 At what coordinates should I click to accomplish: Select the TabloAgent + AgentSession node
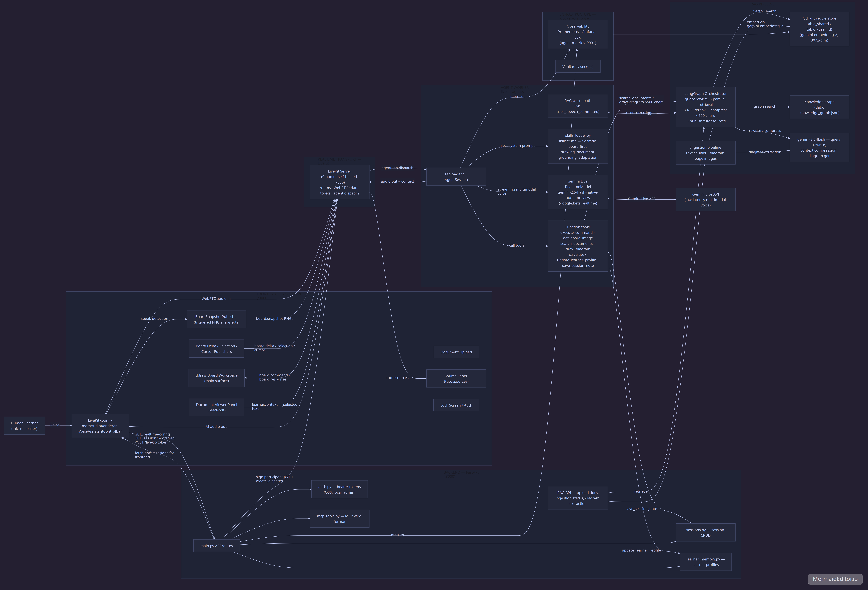click(456, 176)
